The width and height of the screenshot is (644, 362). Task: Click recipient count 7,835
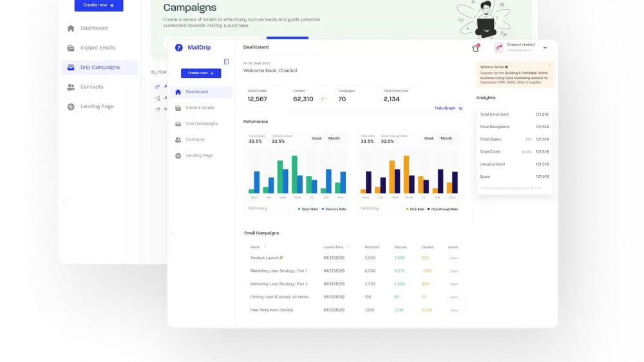click(x=369, y=310)
